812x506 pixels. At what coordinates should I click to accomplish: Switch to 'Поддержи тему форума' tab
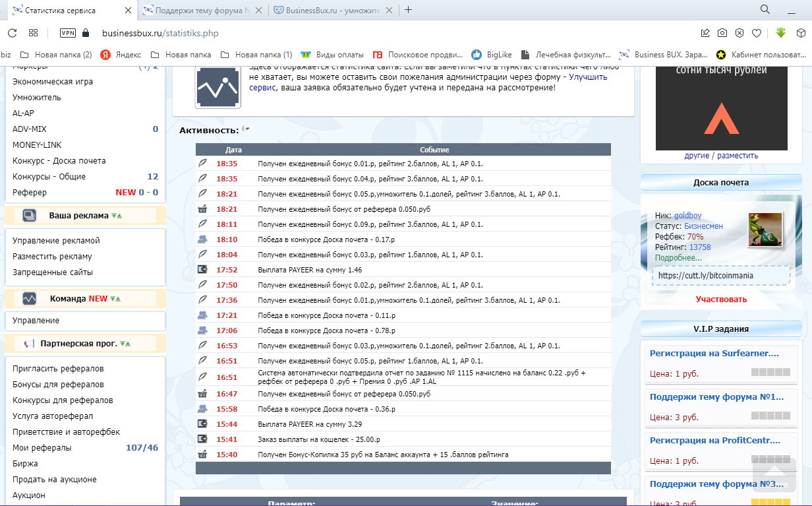click(202, 11)
